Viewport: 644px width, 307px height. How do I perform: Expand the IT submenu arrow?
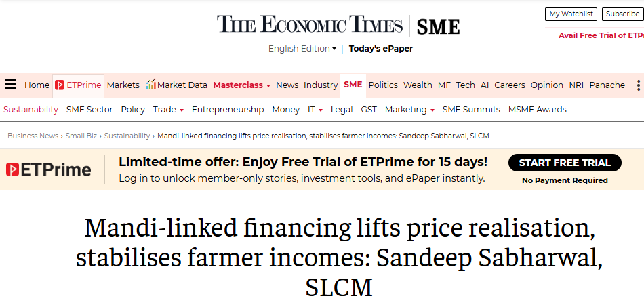coord(321,110)
